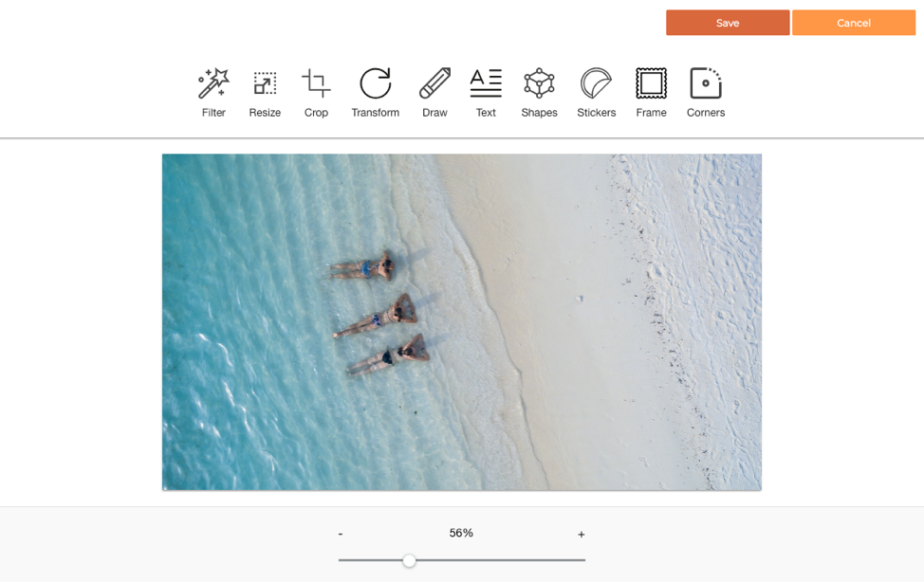Click the 56% zoom level label
Screen dimensions: 924x582
point(461,533)
